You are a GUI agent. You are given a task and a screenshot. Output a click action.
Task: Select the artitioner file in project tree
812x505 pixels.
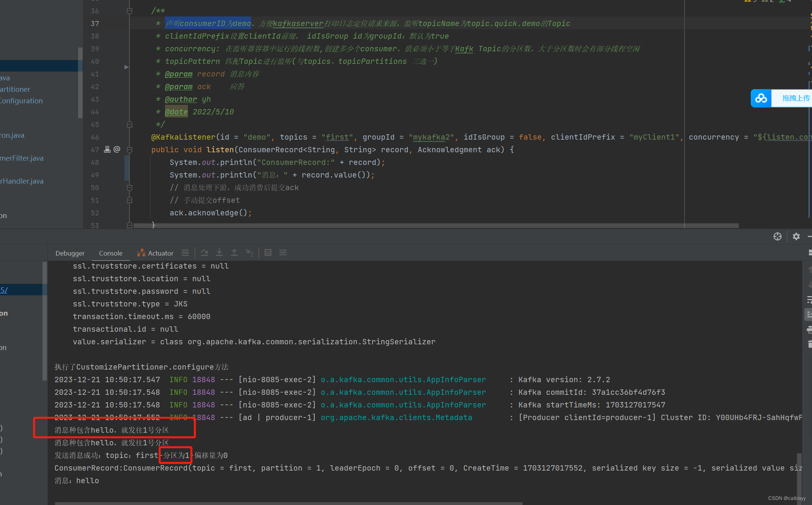15,89
